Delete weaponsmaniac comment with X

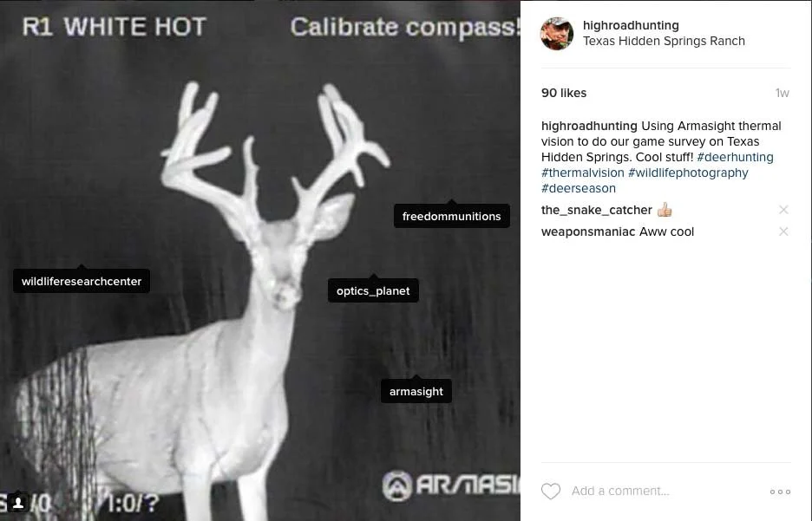(783, 231)
